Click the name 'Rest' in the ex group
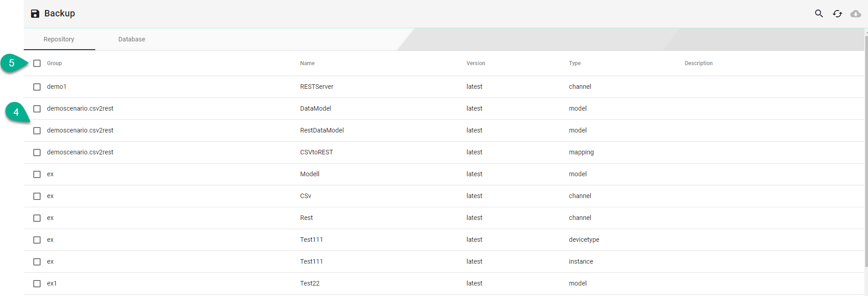The height and width of the screenshot is (296, 868). 307,218
